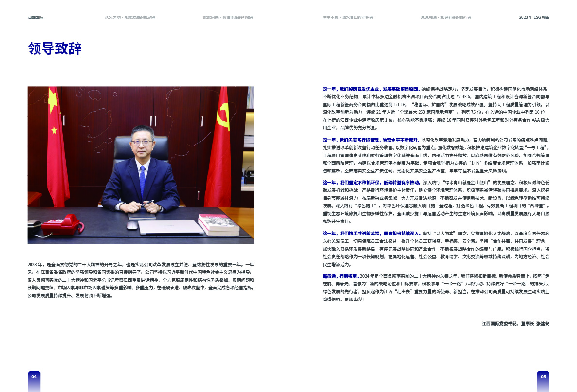This screenshot has width=577, height=392.
Task: Click page number 04 at bottom left
Action: pyautogui.click(x=34, y=376)
